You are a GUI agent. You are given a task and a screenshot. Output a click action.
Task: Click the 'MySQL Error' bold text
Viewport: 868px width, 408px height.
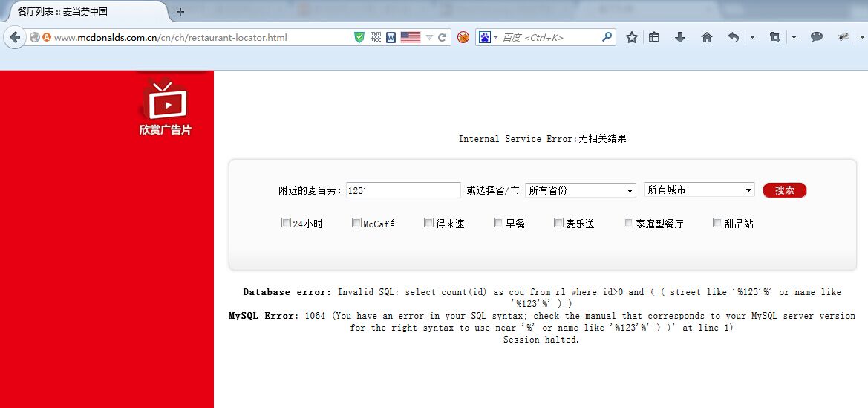(x=261, y=315)
